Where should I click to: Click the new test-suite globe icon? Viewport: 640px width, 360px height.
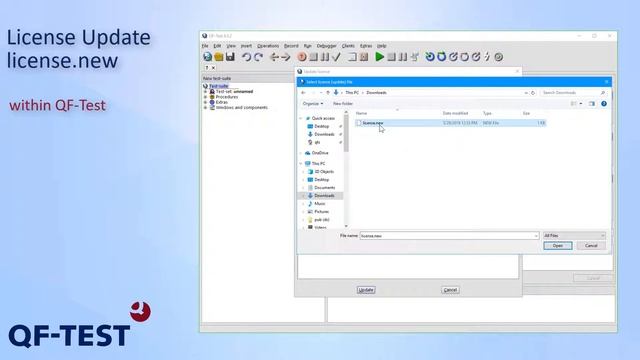pyautogui.click(x=207, y=57)
